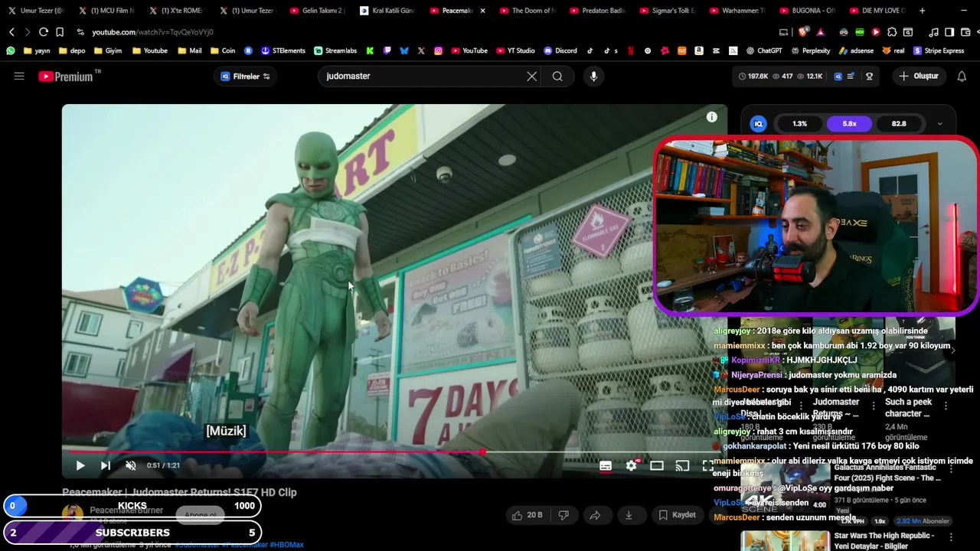Open Streamlabs bookmark
Image resolution: width=980 pixels, height=551 pixels.
pyautogui.click(x=335, y=51)
